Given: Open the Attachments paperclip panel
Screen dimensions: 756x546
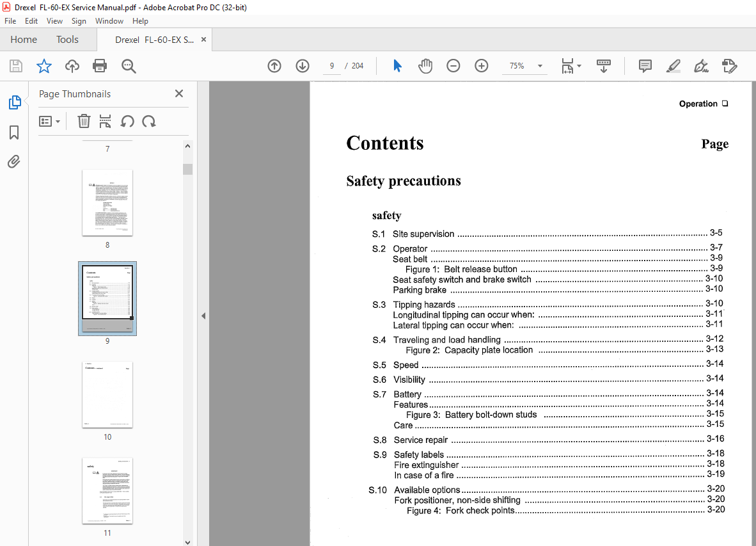Looking at the screenshot, I should 14,161.
